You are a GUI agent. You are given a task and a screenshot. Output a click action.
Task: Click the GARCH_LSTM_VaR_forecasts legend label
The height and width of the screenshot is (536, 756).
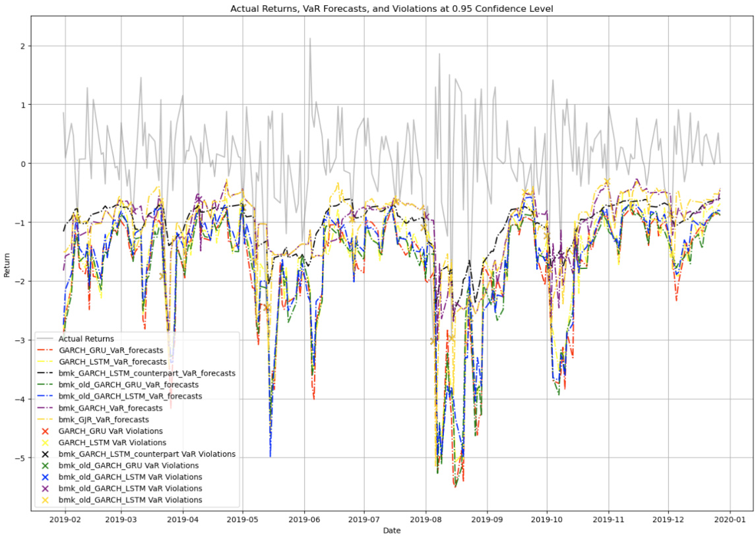[x=113, y=362]
